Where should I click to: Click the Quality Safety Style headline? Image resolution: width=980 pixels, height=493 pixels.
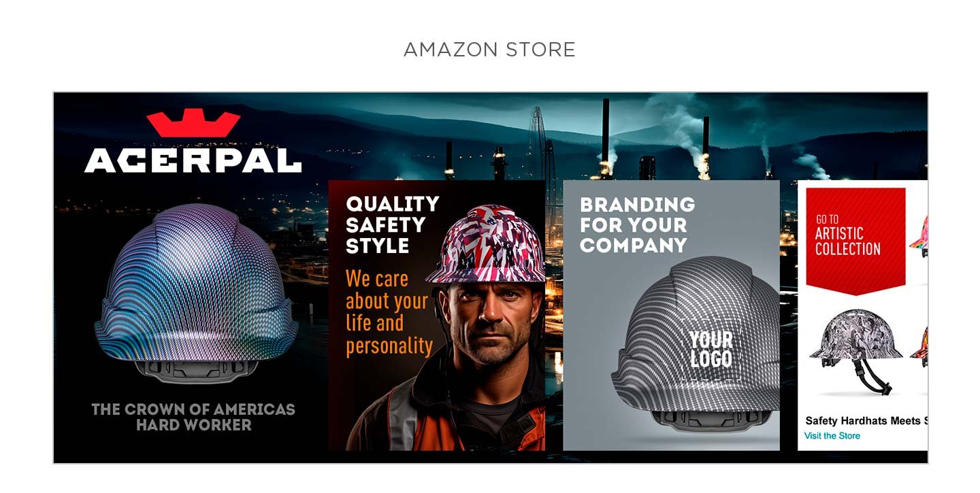click(393, 224)
